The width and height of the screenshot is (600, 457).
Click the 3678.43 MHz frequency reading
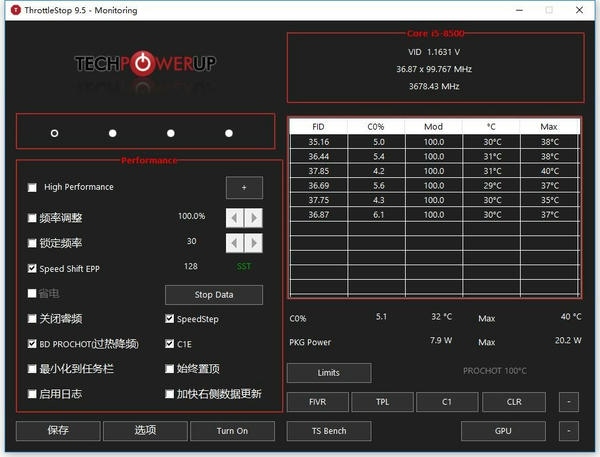coord(434,86)
